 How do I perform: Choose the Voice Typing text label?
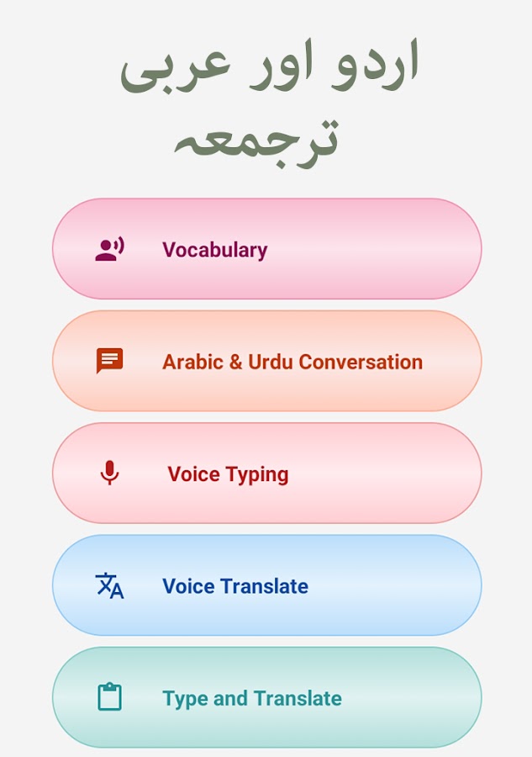(x=228, y=474)
